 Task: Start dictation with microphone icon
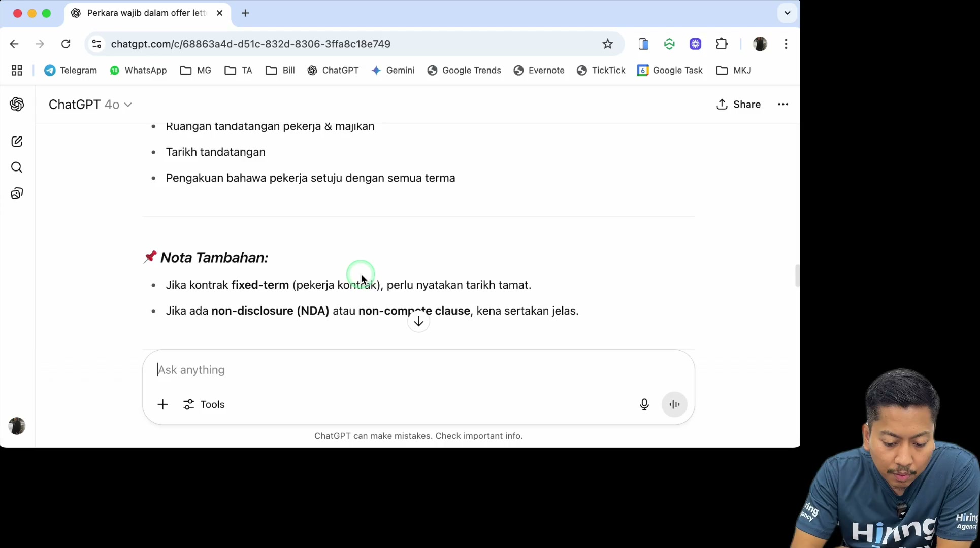pos(644,404)
